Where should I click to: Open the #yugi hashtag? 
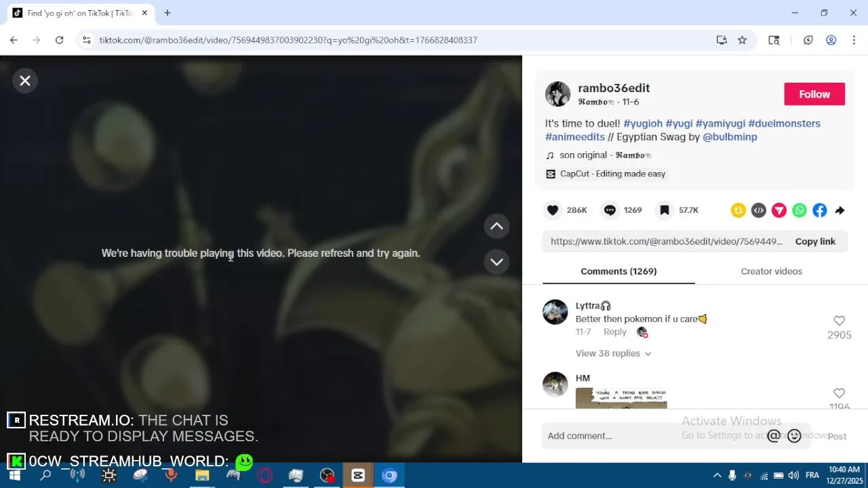click(x=679, y=123)
